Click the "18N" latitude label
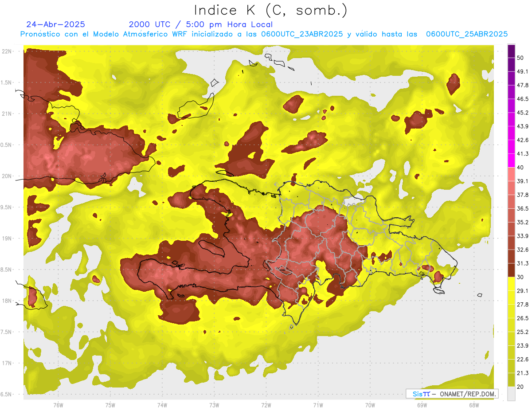The image size is (532, 411). 8,301
